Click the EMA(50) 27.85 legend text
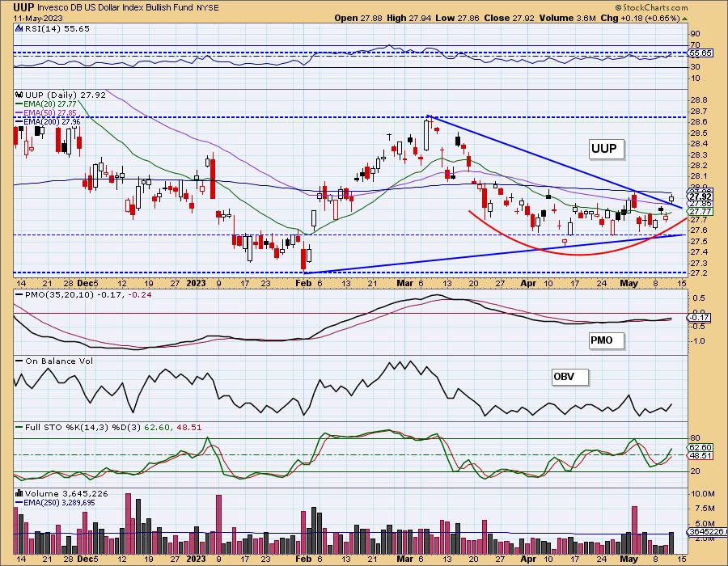The width and height of the screenshot is (728, 566). tap(49, 112)
